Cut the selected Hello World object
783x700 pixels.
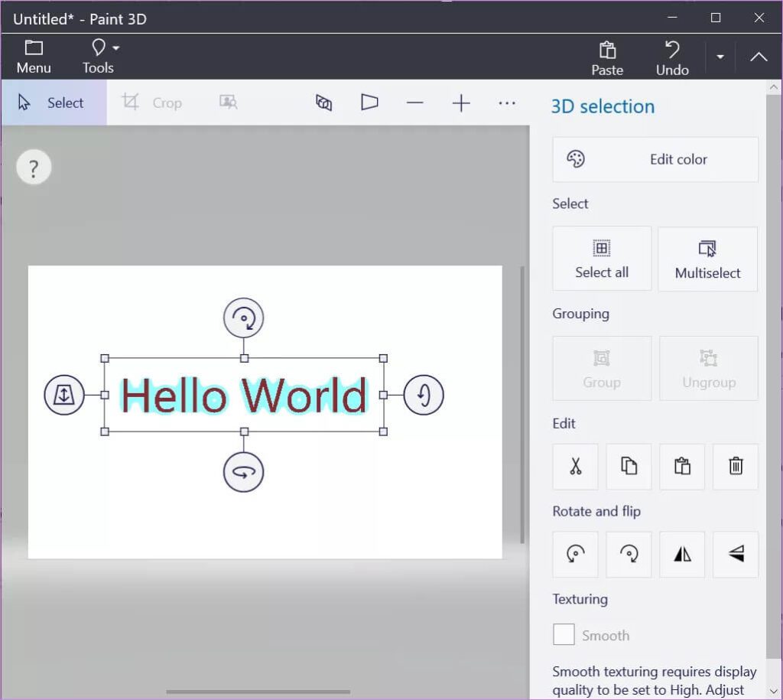575,467
